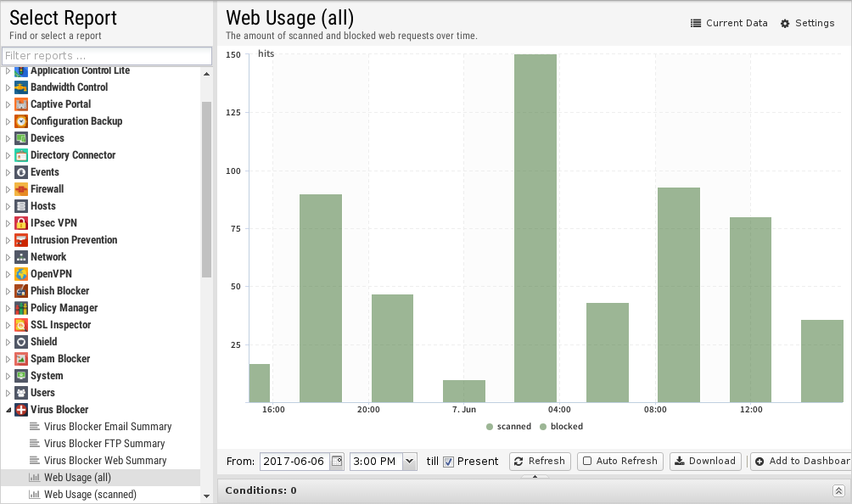This screenshot has width=852, height=504.
Task: Click the Spam Blocker icon
Action: click(x=20, y=359)
